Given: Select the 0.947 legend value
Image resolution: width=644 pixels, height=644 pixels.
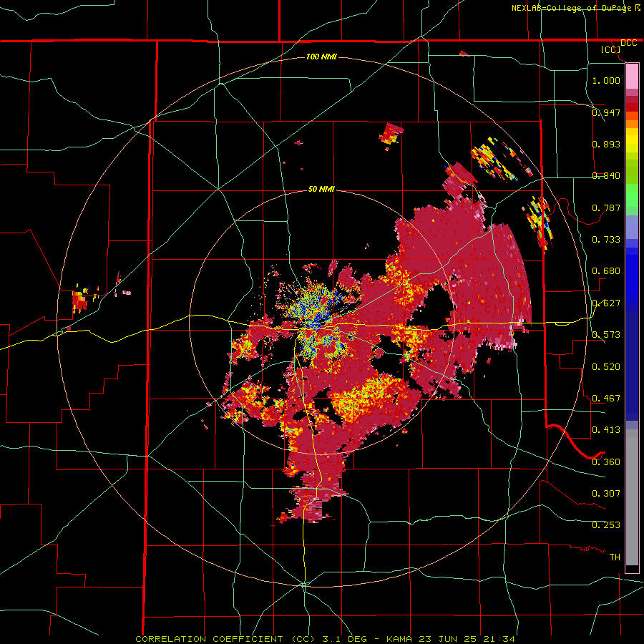Looking at the screenshot, I should click(606, 112).
